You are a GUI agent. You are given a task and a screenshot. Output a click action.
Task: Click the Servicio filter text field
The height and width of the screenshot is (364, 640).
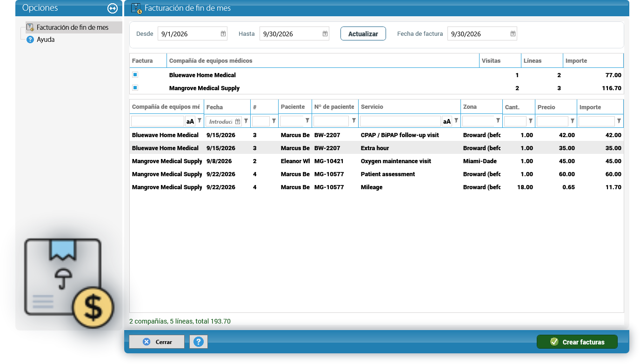tap(400, 121)
